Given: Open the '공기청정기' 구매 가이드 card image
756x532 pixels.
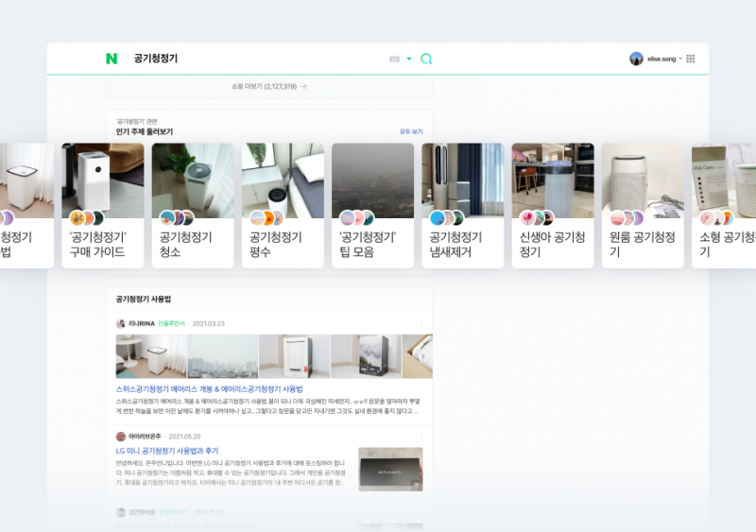Looking at the screenshot, I should pos(103,180).
